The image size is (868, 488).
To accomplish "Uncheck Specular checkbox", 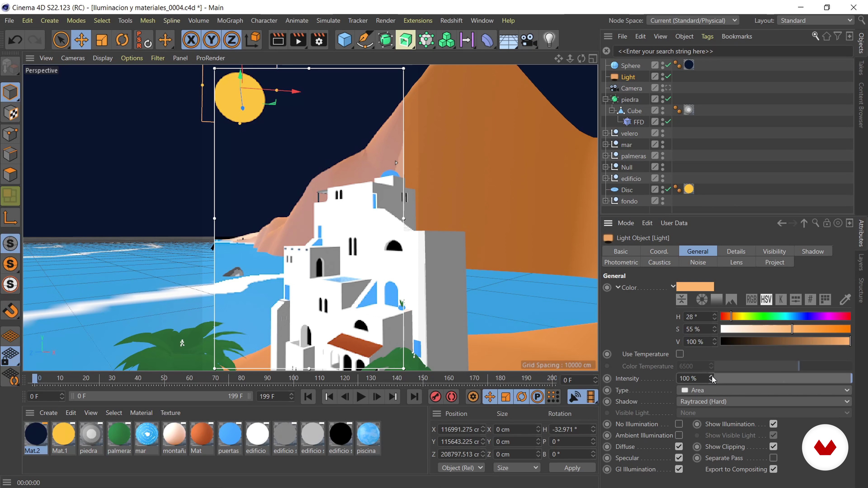I will pos(679,458).
